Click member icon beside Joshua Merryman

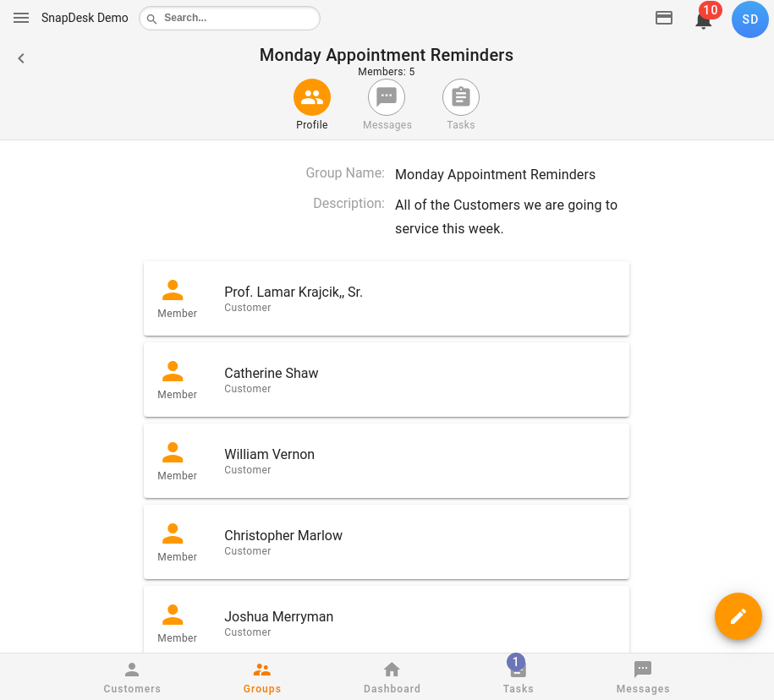click(x=173, y=615)
